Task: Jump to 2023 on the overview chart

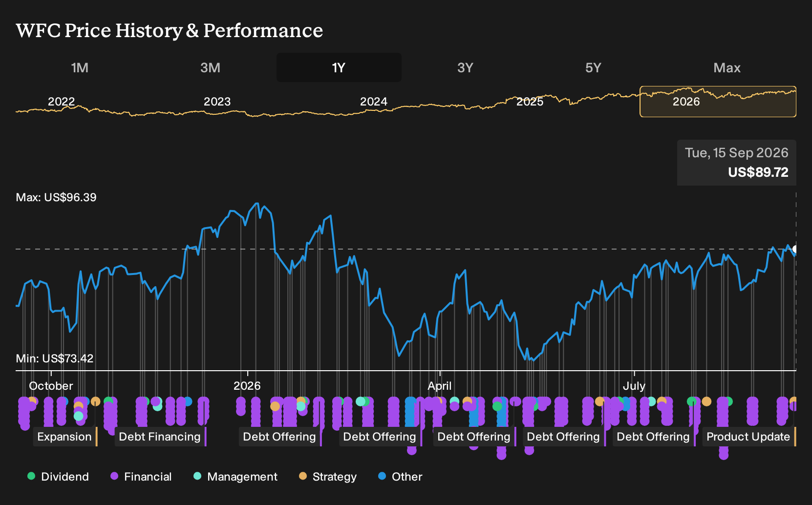Action: 217,102
